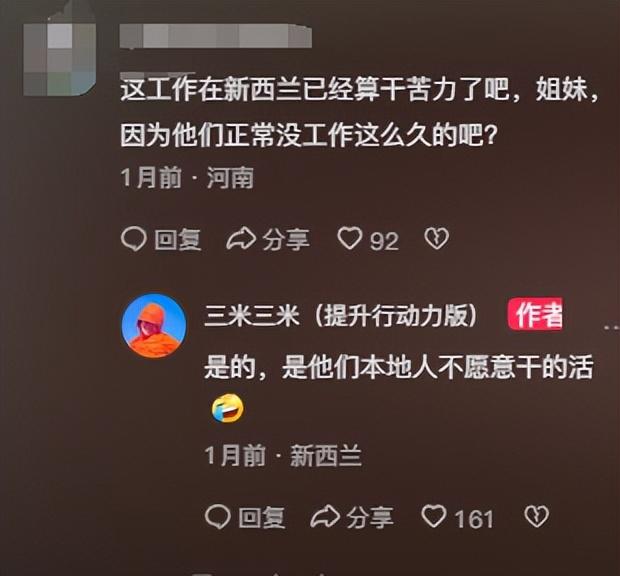Like the Henan comment via heart icon
This screenshot has height=576, width=620.
click(x=350, y=239)
